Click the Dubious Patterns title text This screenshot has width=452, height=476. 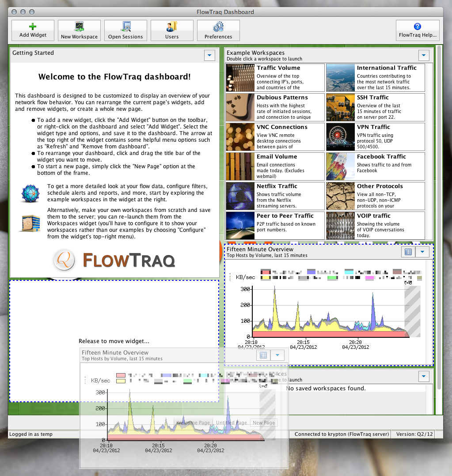(282, 98)
